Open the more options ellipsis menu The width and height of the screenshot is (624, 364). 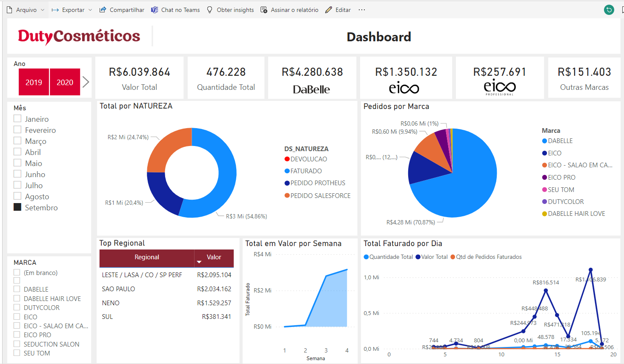362,10
